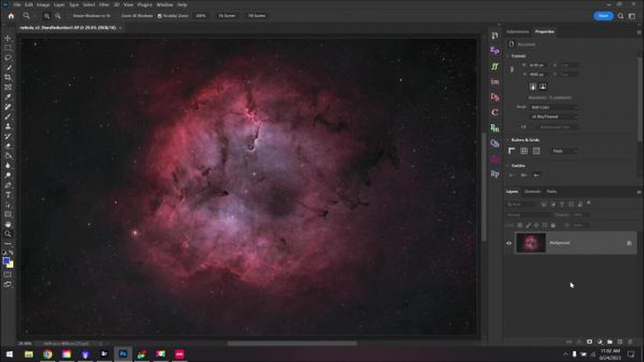
Task: Click the Background layer thumbnail
Action: [x=531, y=243]
